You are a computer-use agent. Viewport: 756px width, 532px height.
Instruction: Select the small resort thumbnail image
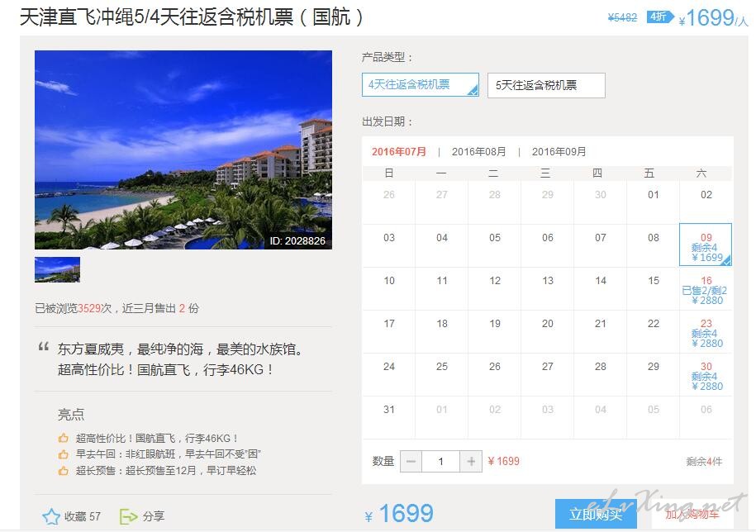pyautogui.click(x=57, y=269)
